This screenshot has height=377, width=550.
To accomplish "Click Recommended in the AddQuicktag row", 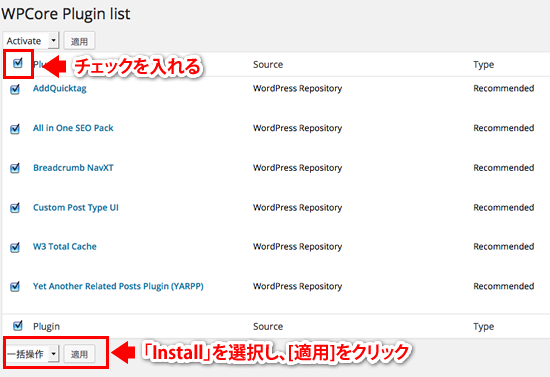I will click(504, 88).
